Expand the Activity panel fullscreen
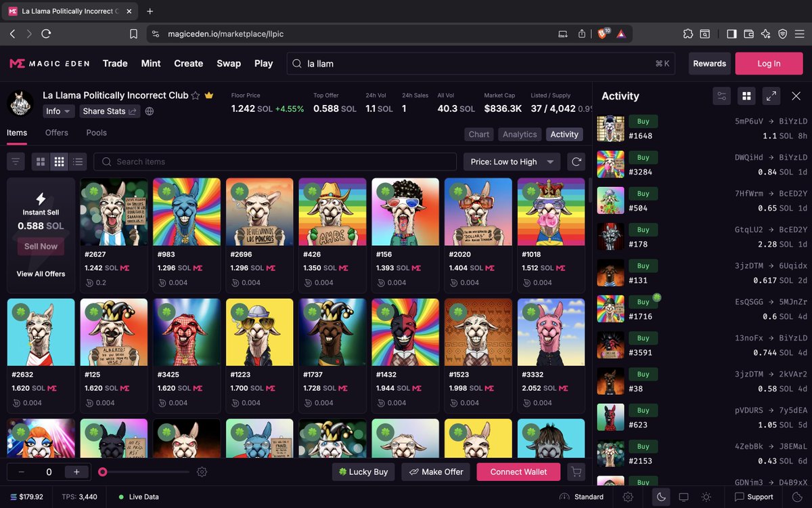812x508 pixels. coord(771,96)
